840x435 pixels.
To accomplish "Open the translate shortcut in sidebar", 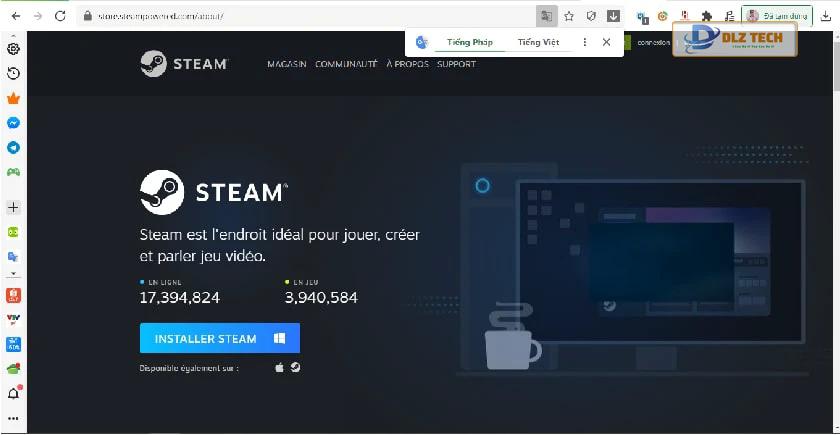I will coord(13,257).
